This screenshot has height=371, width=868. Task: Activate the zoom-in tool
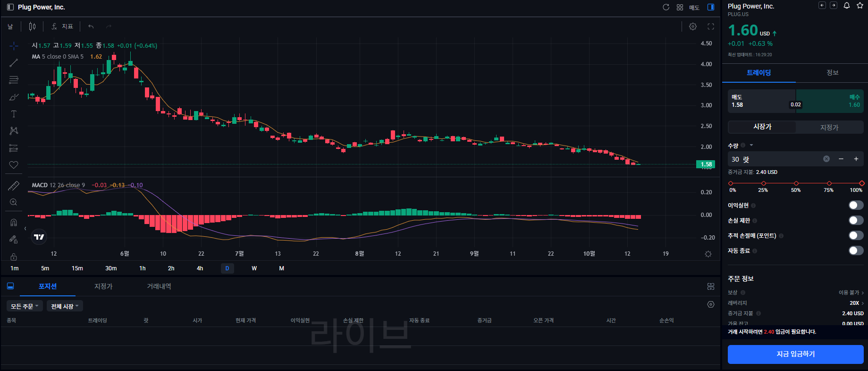pos(14,202)
